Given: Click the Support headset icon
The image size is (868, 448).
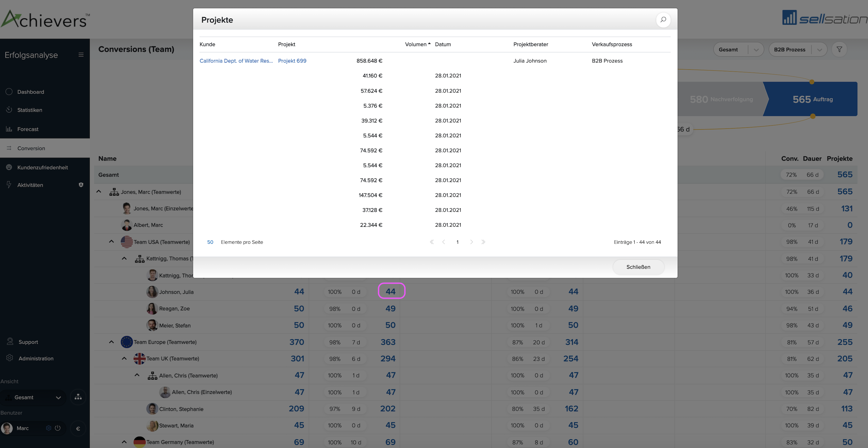Looking at the screenshot, I should [x=10, y=341].
